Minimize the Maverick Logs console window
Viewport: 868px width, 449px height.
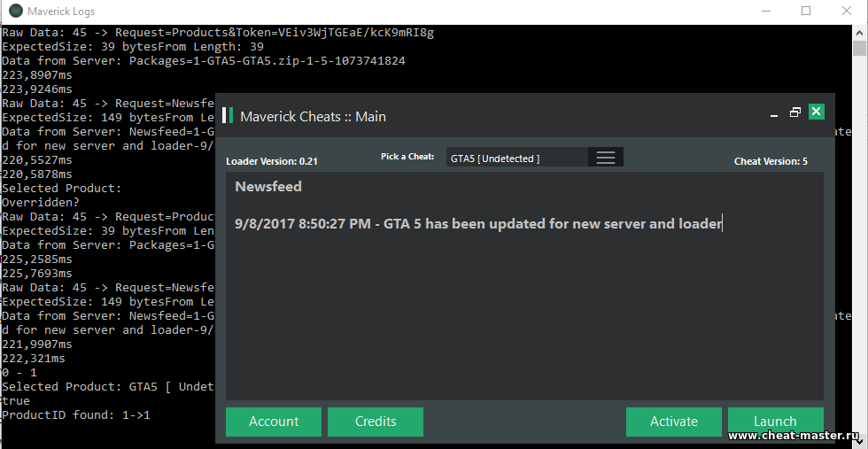pyautogui.click(x=764, y=12)
